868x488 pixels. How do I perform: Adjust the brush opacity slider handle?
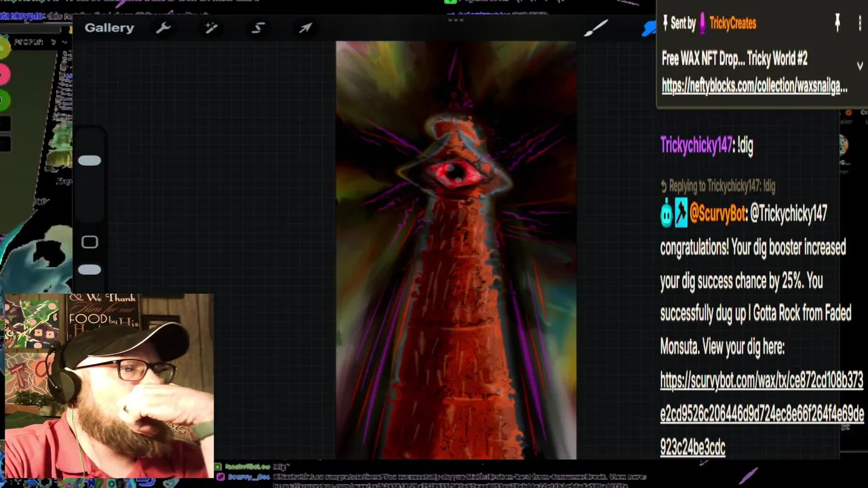tap(90, 270)
